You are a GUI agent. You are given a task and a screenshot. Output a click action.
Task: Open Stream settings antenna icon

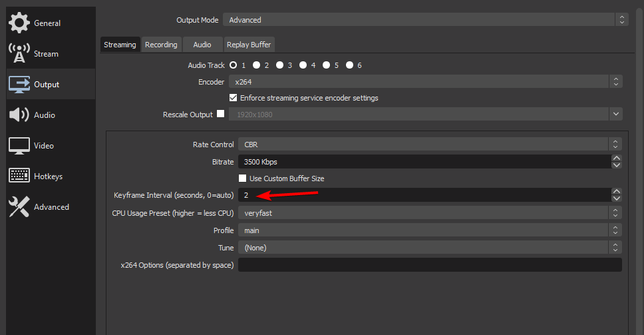coord(19,53)
